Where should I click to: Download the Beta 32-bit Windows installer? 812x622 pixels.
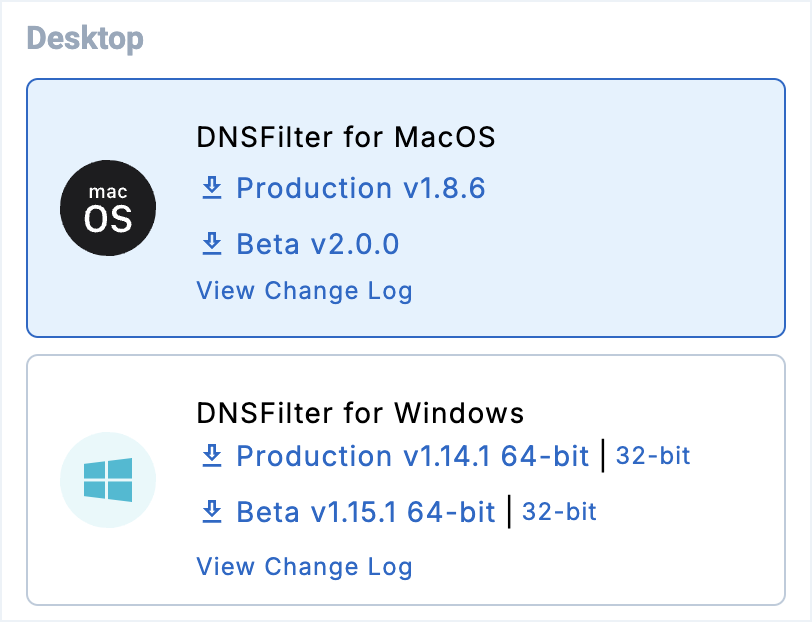point(559,511)
